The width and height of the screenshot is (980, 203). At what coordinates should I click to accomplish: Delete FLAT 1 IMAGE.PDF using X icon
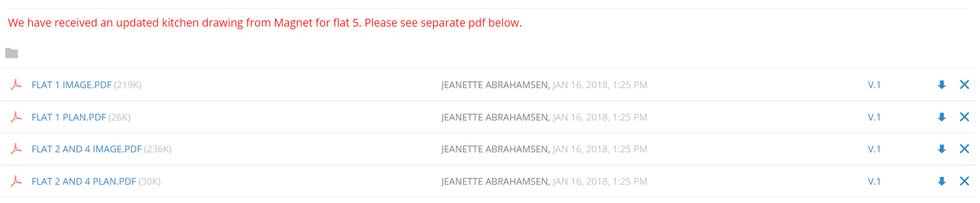964,85
